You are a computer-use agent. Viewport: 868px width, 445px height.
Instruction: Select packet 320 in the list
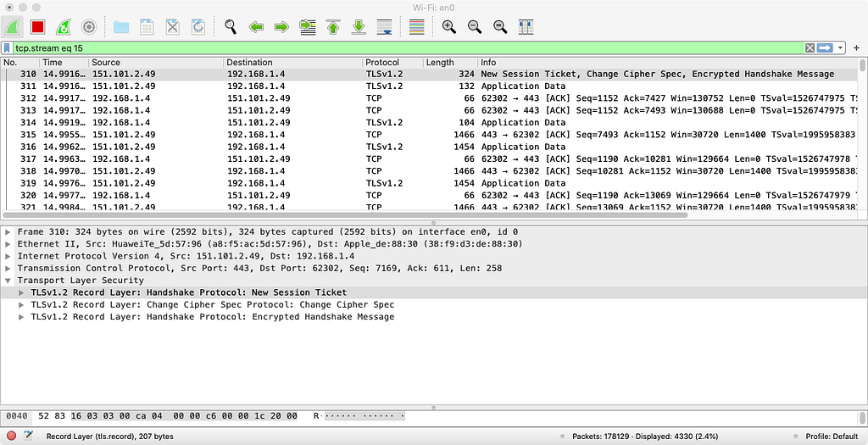[430, 196]
